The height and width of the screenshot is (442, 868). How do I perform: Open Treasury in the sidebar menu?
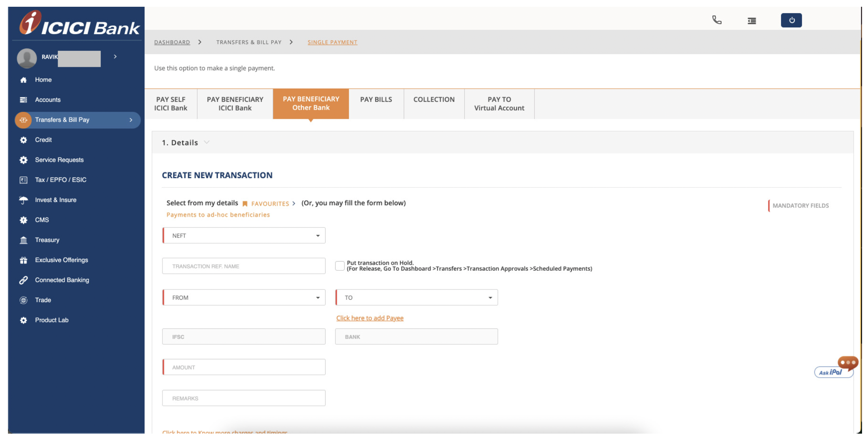coord(47,240)
